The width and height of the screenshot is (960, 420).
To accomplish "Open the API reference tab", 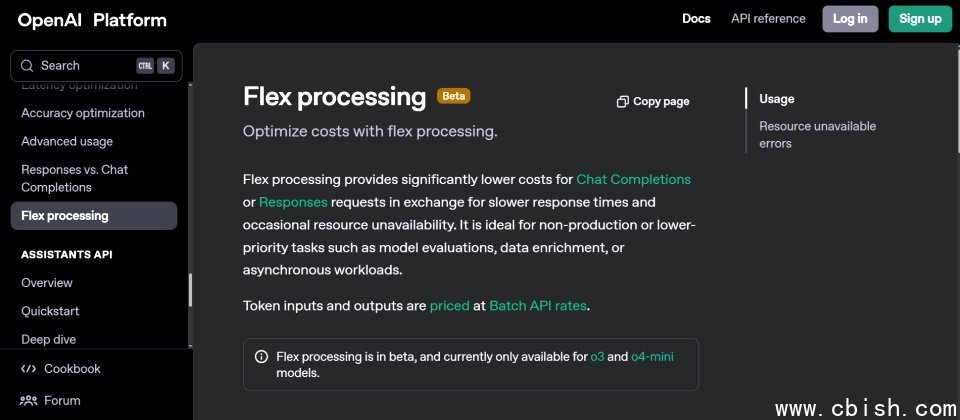I will pos(768,19).
